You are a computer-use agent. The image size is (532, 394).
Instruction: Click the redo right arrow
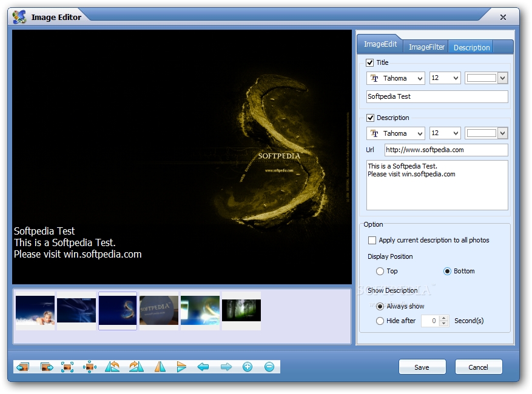(226, 367)
